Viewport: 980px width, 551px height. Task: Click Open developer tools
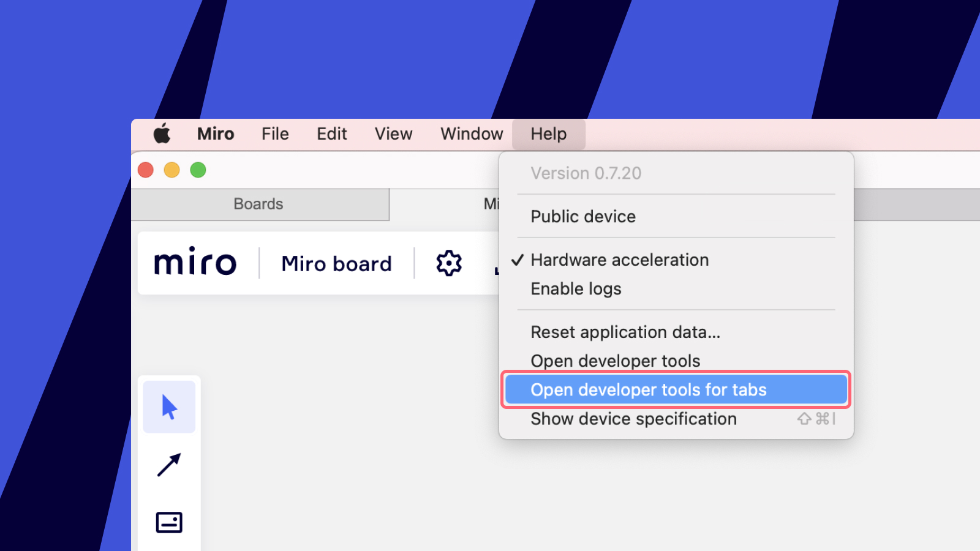point(615,361)
